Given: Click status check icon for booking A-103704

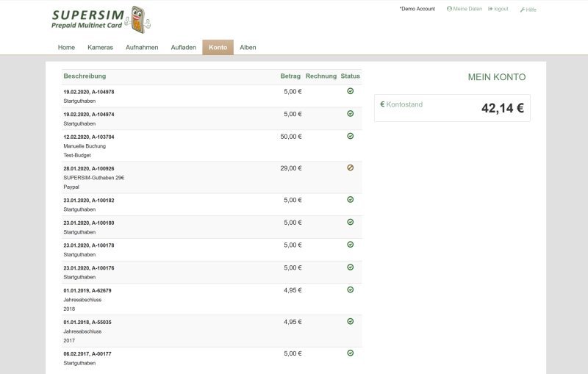Looking at the screenshot, I should (351, 136).
